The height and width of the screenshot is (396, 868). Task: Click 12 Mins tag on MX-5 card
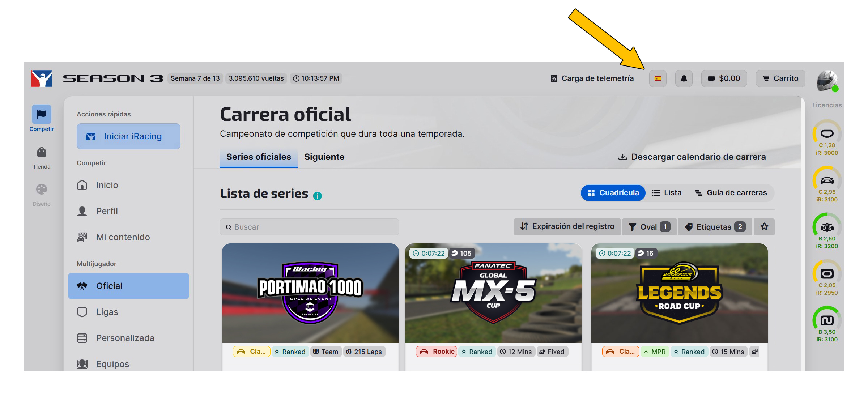click(516, 352)
